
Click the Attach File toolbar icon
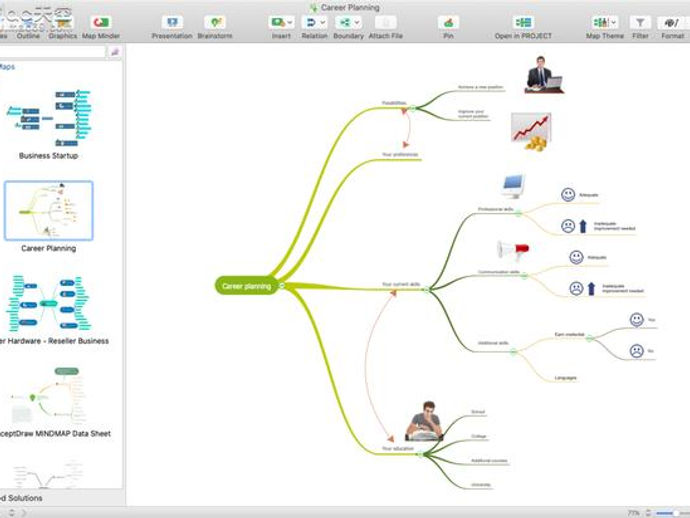(386, 22)
